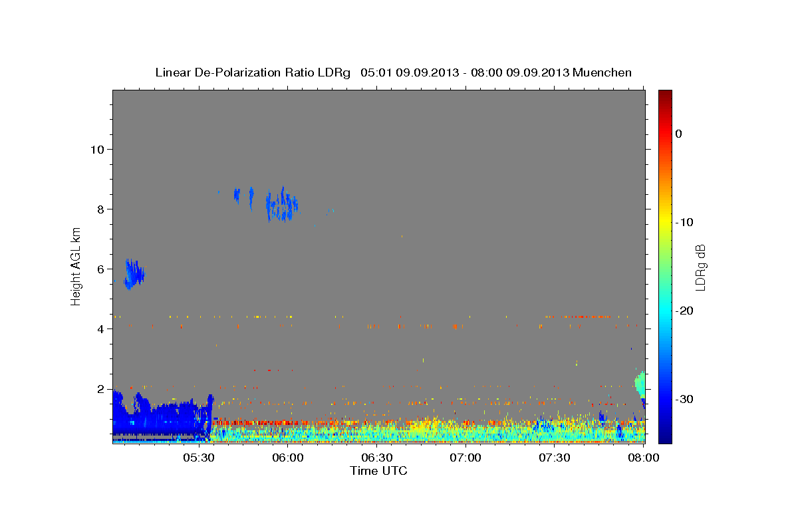Screen dimensions: 798x532
Task: Click the height tick label 2
Action: coord(100,389)
